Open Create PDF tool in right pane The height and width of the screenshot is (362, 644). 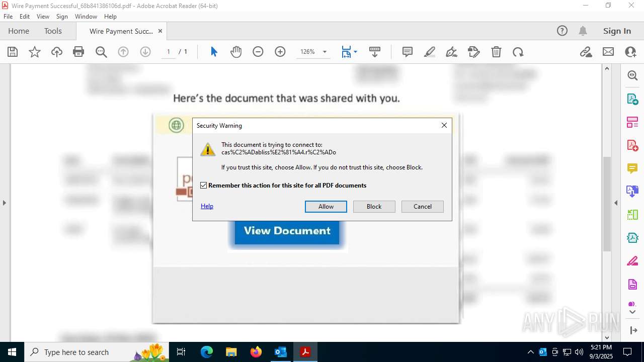click(632, 145)
